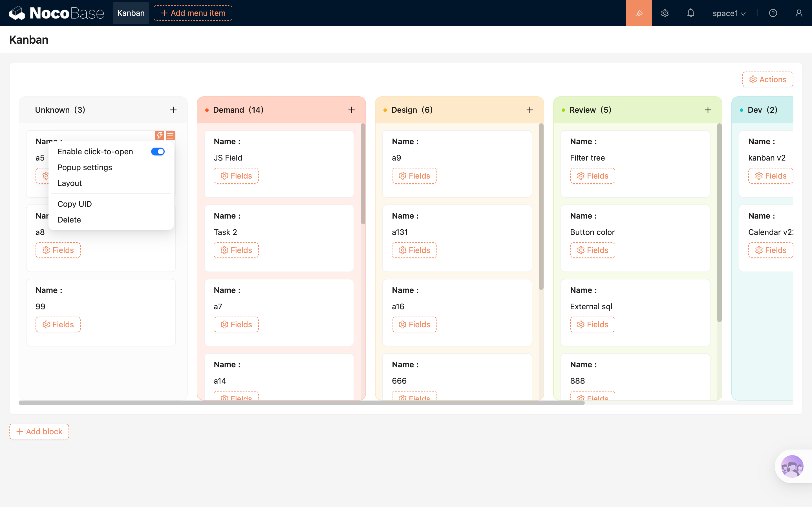Click the UI editor highlighter icon

[x=639, y=13]
